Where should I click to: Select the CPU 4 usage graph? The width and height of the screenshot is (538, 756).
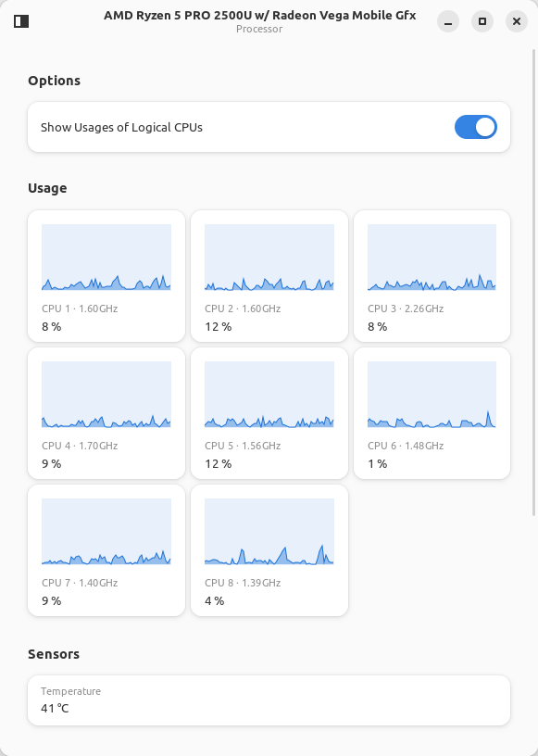click(x=106, y=395)
